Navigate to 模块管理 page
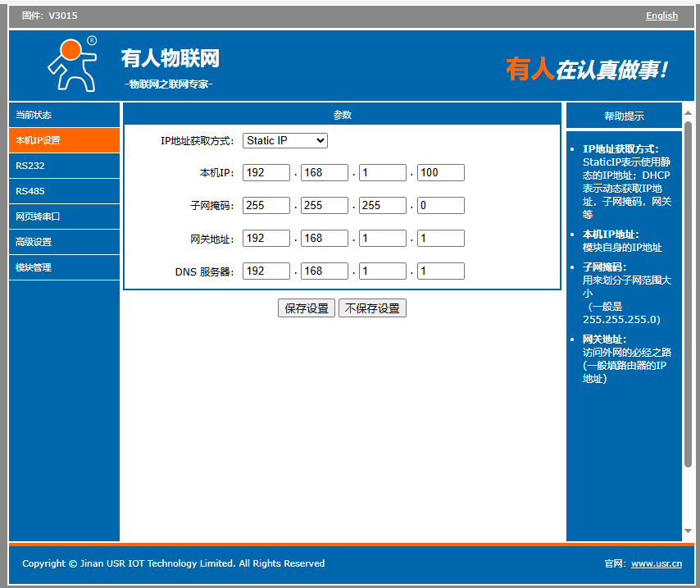 point(64,267)
